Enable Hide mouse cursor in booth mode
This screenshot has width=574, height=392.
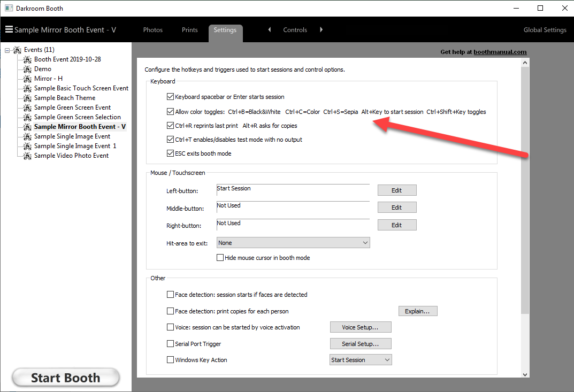coord(220,258)
